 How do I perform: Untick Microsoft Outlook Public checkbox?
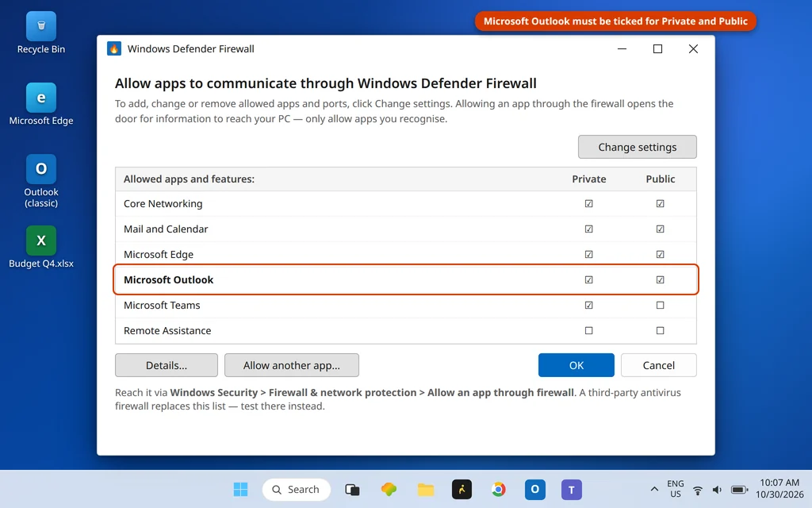tap(661, 280)
